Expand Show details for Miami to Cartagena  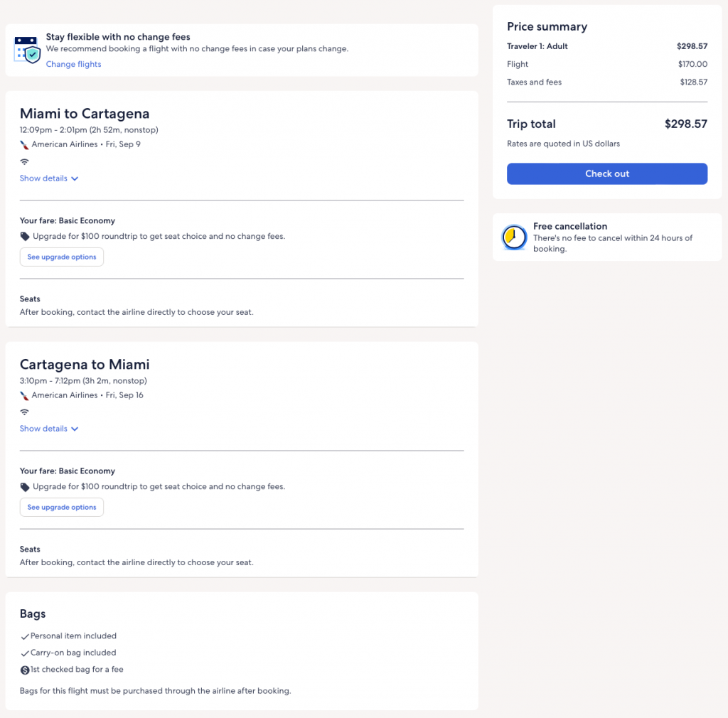click(48, 178)
